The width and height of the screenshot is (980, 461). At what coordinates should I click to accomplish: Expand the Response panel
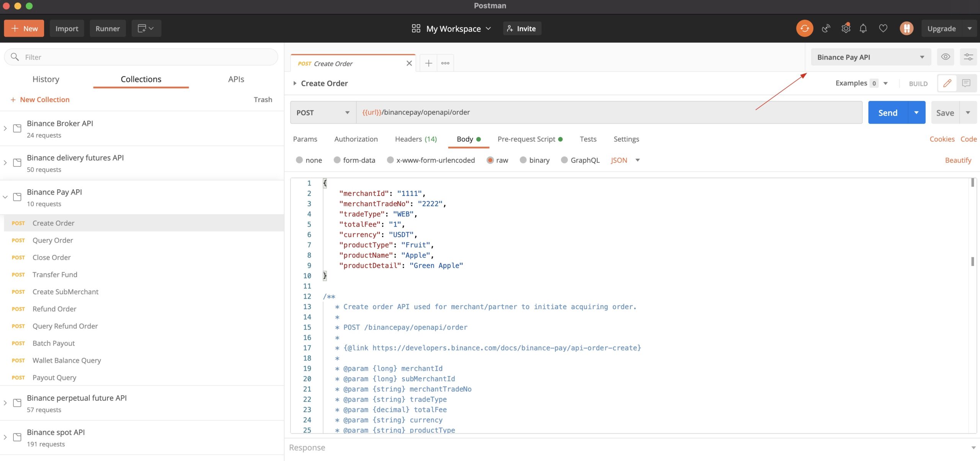(973, 448)
